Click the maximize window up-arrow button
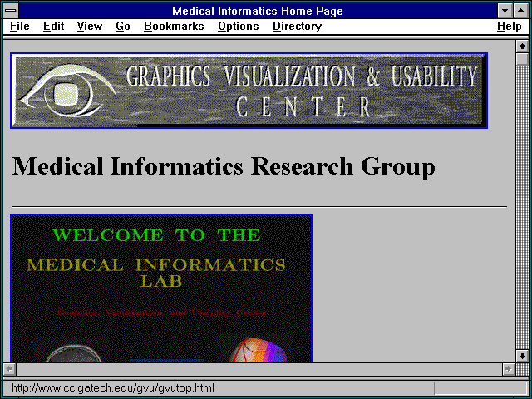 coord(521,11)
